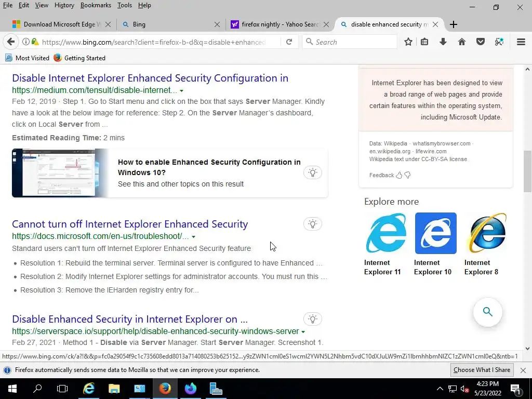This screenshot has height=399, width=532.
Task: Expand dropdown arrow next to docs.microsoft.com URL
Action: coord(193,237)
